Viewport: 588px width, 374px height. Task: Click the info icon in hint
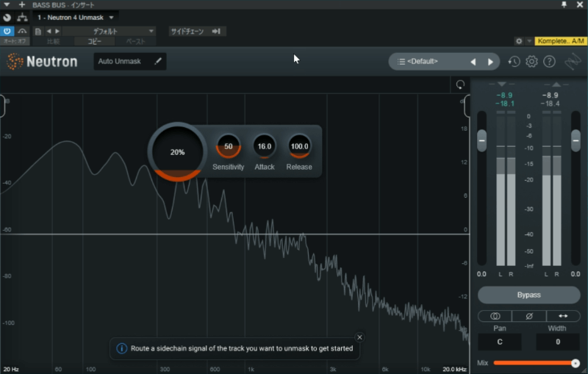click(x=121, y=348)
